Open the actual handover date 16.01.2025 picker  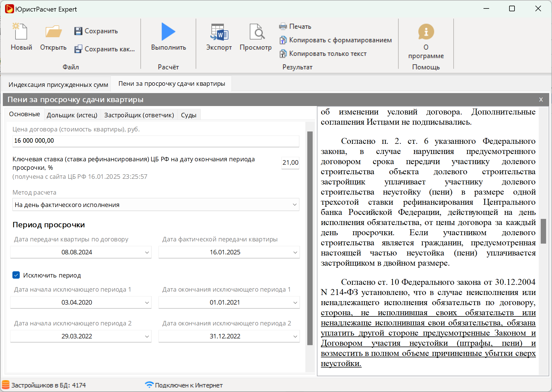pyautogui.click(x=229, y=252)
